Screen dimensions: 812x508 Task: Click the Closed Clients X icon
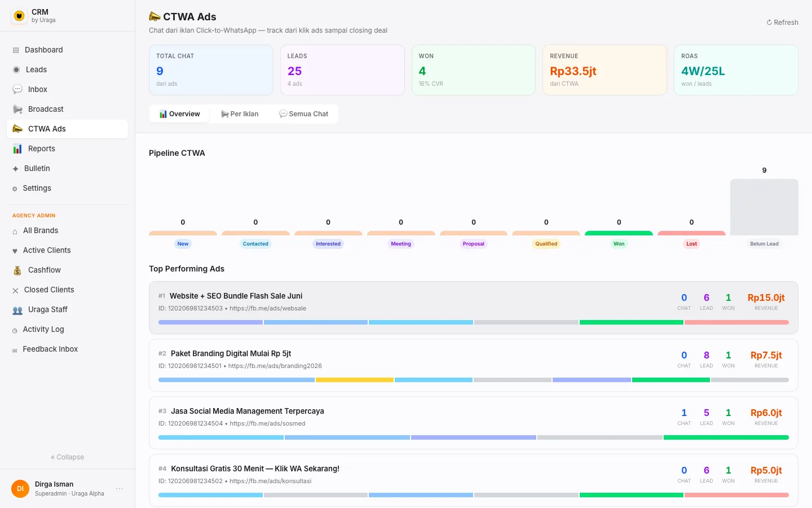coord(16,290)
